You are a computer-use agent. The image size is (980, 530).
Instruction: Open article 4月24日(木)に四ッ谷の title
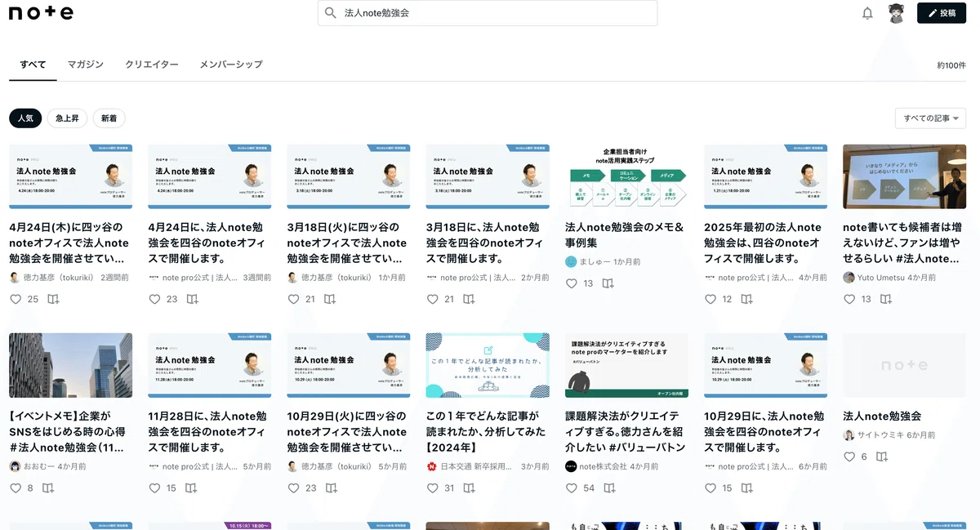[69, 243]
